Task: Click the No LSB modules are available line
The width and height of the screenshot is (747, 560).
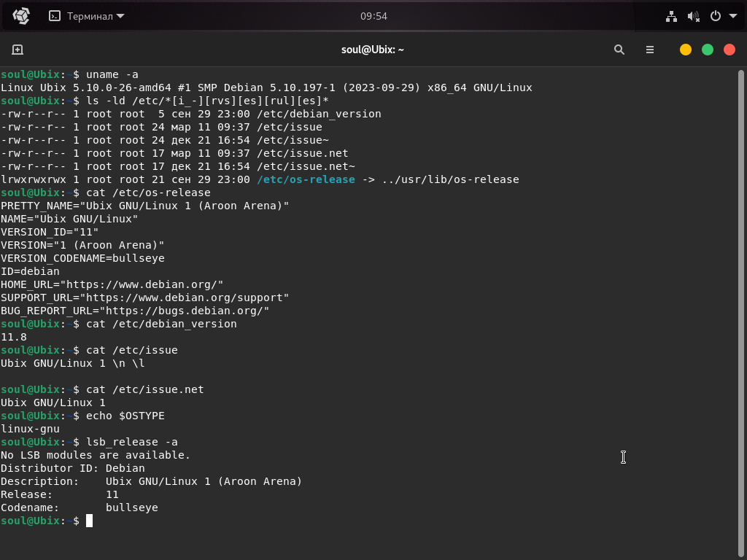Action: tap(96, 455)
